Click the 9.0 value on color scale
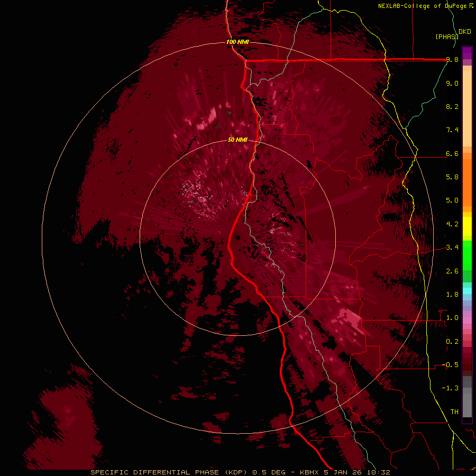The height and width of the screenshot is (476, 476). 452,83
